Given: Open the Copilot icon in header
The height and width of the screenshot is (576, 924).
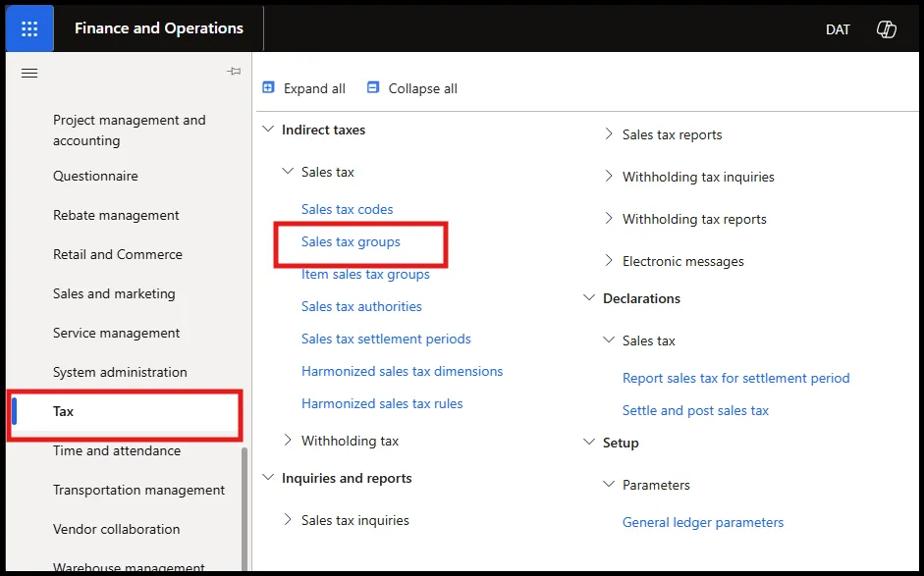Looking at the screenshot, I should tap(886, 28).
